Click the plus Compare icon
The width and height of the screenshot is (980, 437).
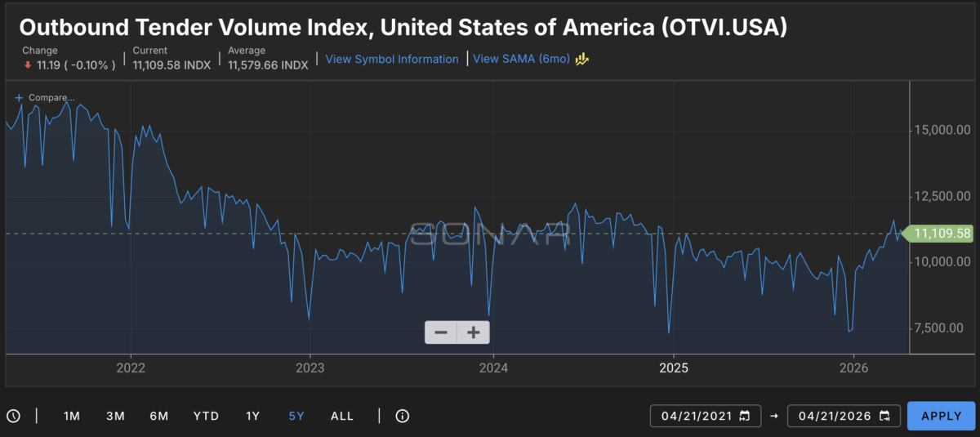(19, 97)
